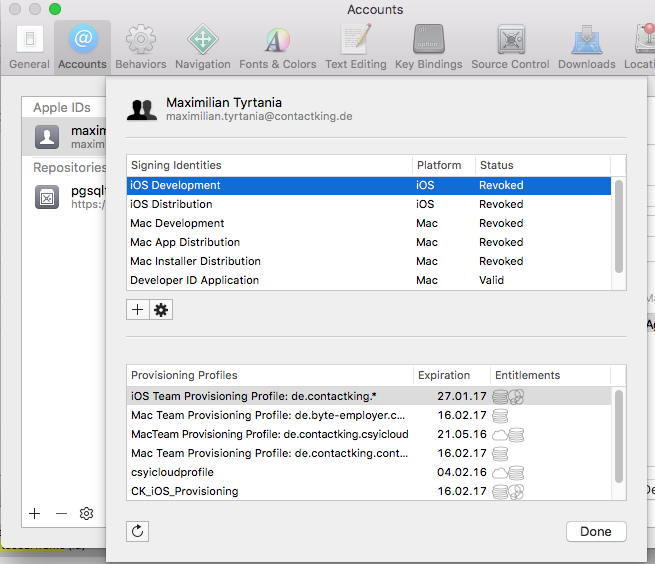This screenshot has width=655, height=564.
Task: Select the iOS Team Provisioning Profile de.contactking.*
Action: click(x=369, y=396)
